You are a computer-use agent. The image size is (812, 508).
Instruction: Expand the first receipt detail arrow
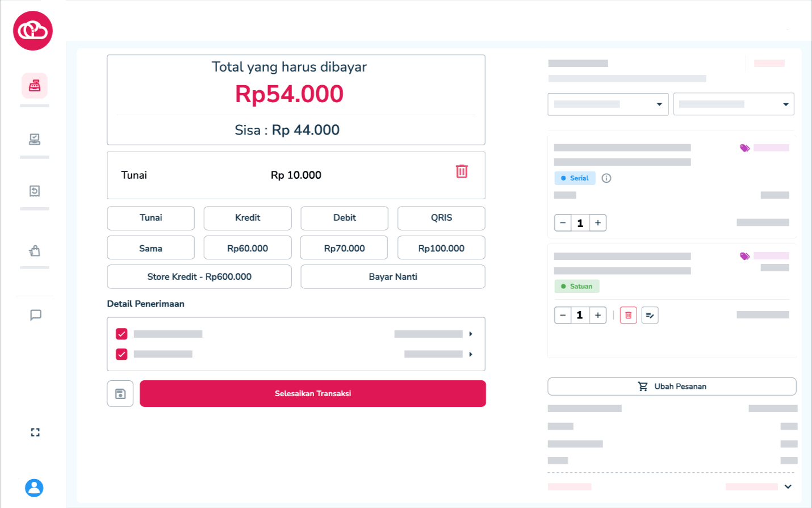pyautogui.click(x=471, y=334)
